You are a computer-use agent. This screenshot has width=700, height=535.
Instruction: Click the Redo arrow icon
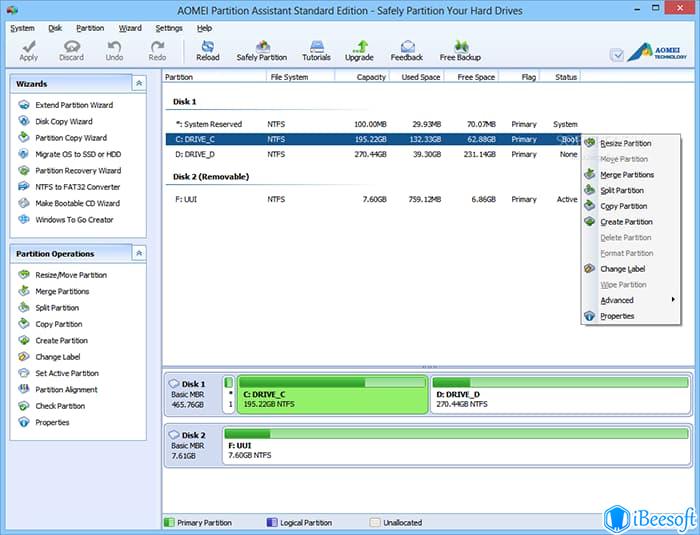coord(157,51)
